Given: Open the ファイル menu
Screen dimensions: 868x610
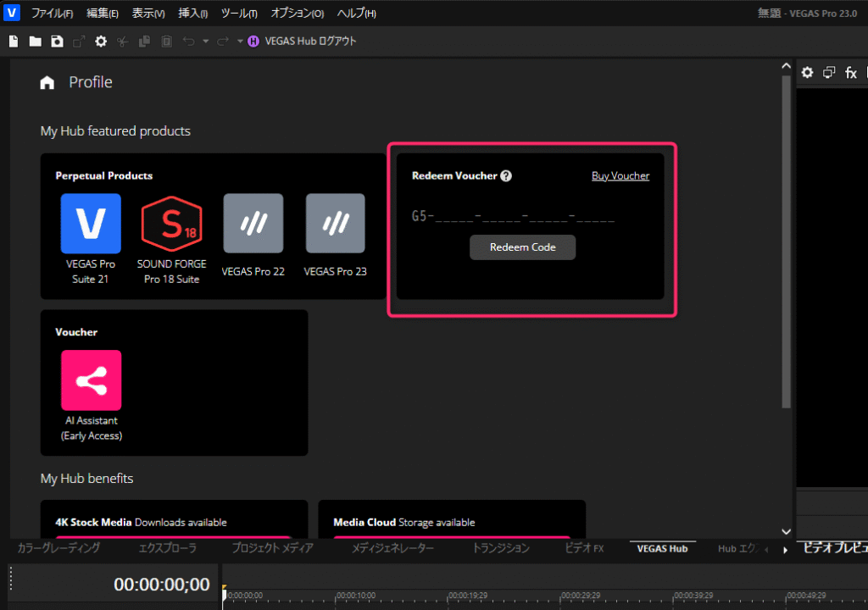Looking at the screenshot, I should tap(52, 14).
